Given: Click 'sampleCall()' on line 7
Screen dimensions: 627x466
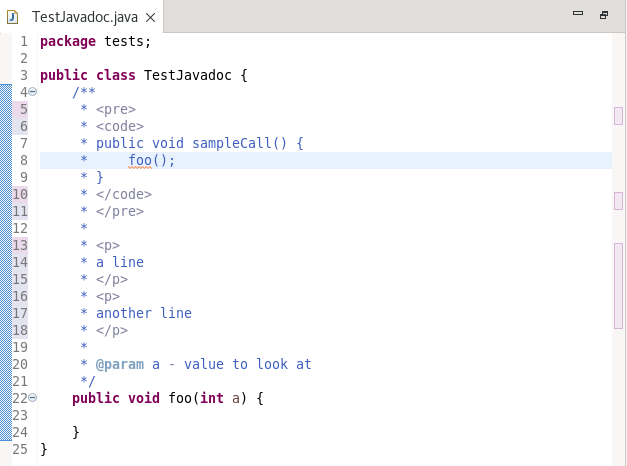Looking at the screenshot, I should 240,143.
